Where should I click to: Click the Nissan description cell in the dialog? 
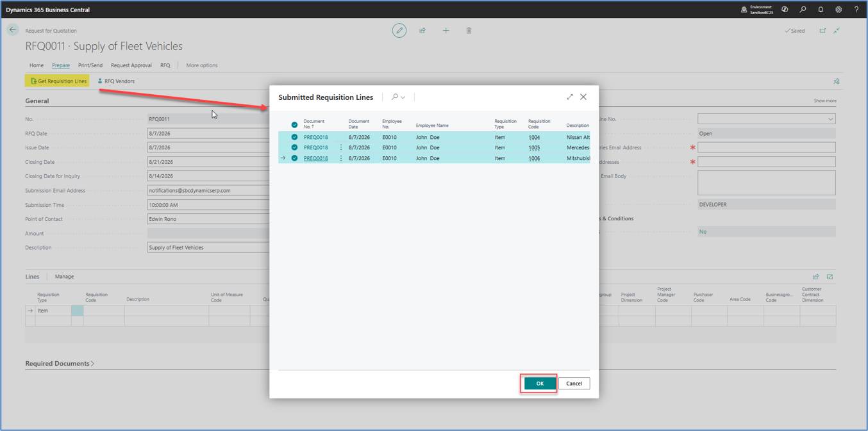pos(578,137)
